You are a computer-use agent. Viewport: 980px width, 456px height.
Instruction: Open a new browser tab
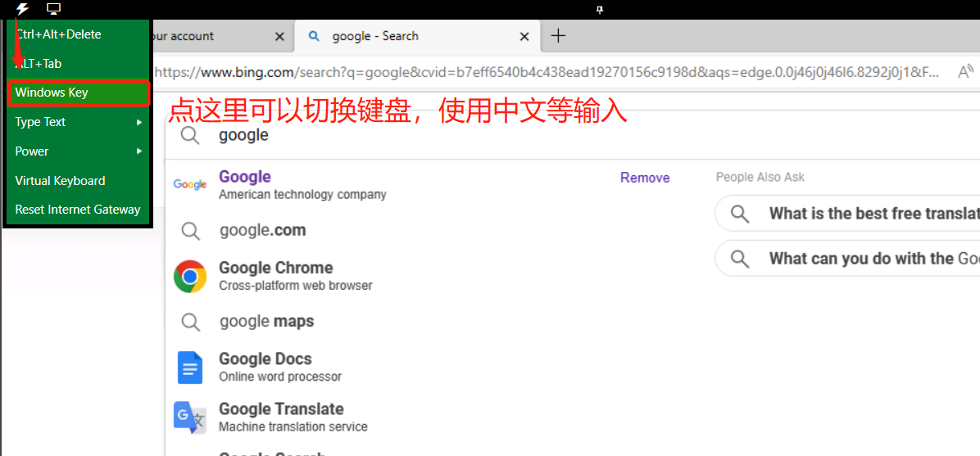click(558, 35)
